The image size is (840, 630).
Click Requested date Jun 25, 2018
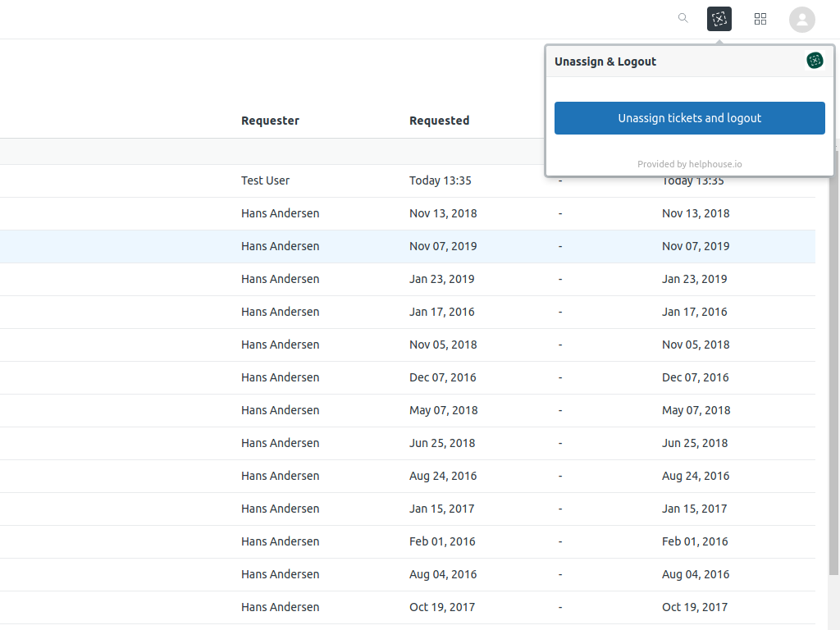tap(442, 443)
